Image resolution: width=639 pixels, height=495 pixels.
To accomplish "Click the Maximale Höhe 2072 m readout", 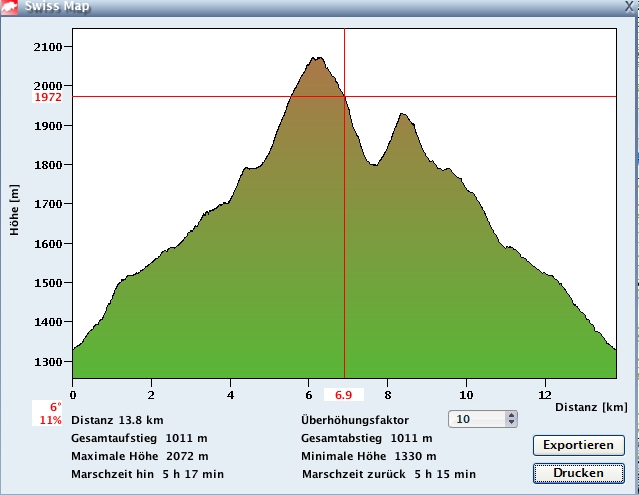I will [140, 456].
